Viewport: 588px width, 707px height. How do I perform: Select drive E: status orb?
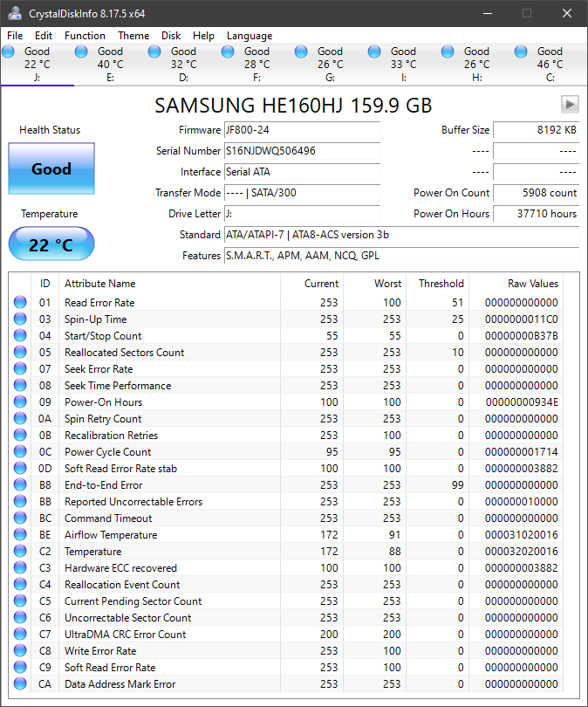coord(81,51)
